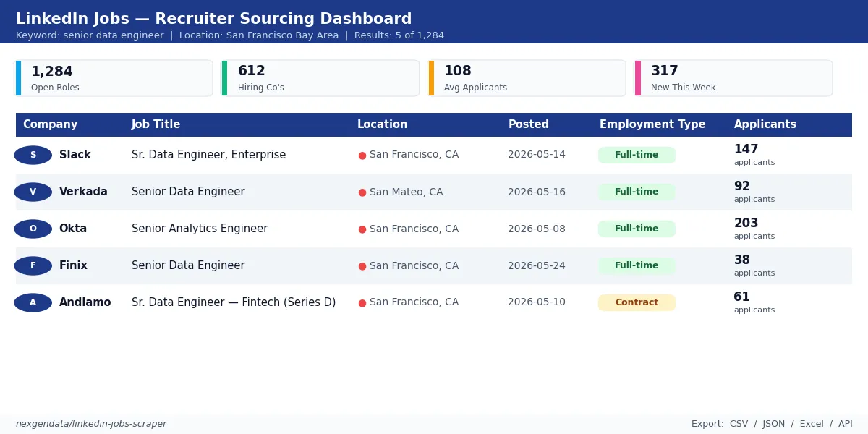The height and width of the screenshot is (434, 868).
Task: Click the Verkada company avatar icon
Action: pos(33,192)
